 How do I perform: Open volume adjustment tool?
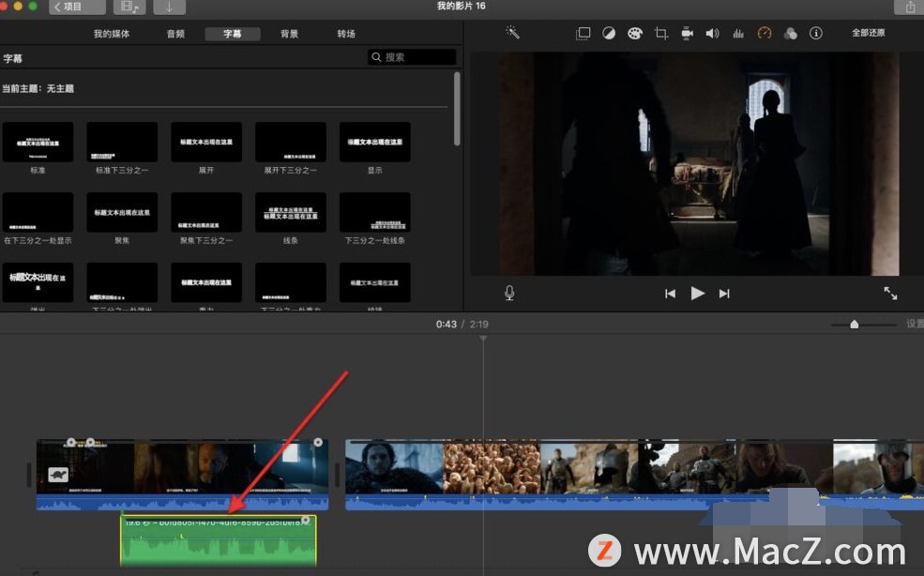712,34
